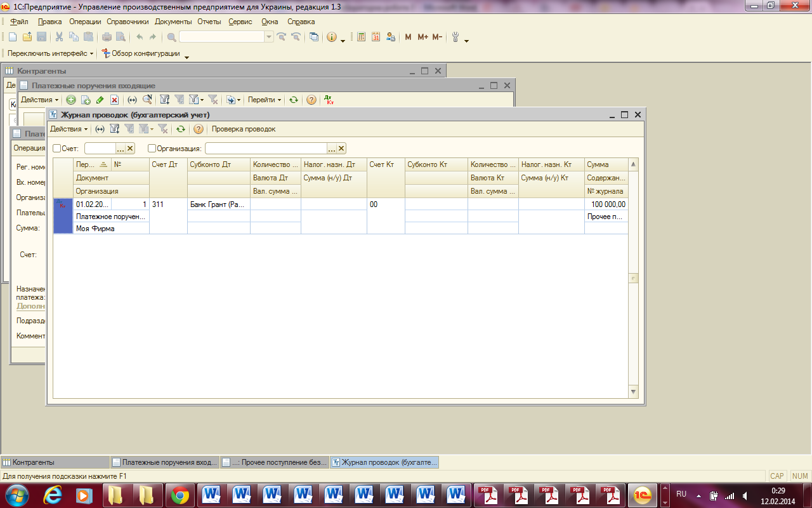Open the Отчеты menu
The height and width of the screenshot is (508, 812).
coord(209,22)
